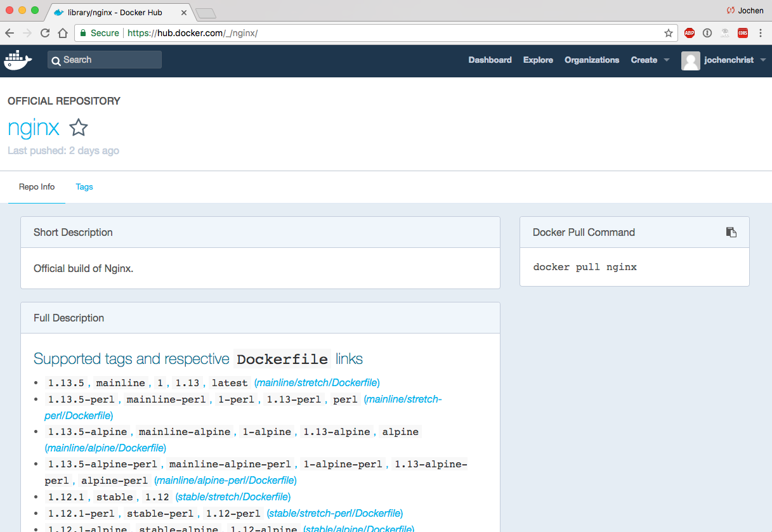Open the mainline/alpine-perl/Dockerfile link
772x532 pixels.
[x=225, y=480]
